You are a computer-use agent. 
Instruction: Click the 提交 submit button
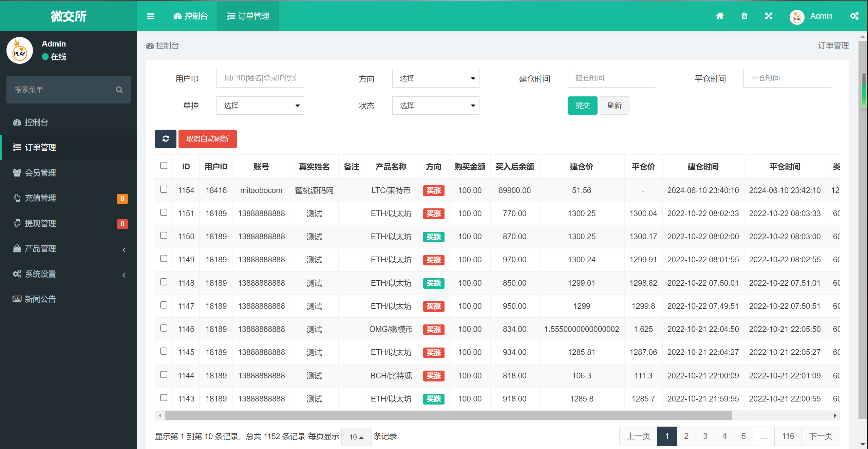(582, 105)
